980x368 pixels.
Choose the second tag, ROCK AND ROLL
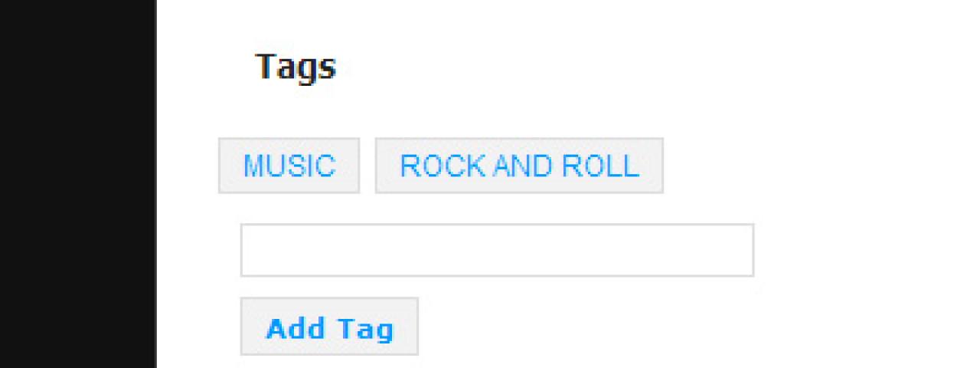[x=519, y=166]
